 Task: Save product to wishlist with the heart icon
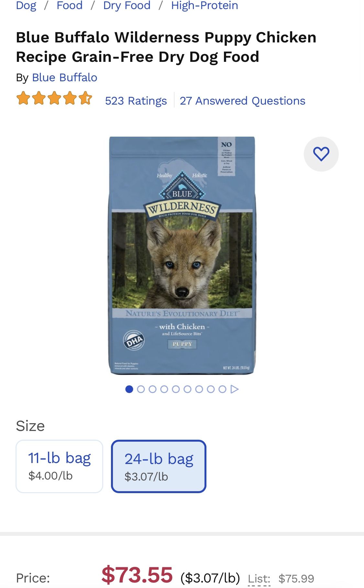321,154
